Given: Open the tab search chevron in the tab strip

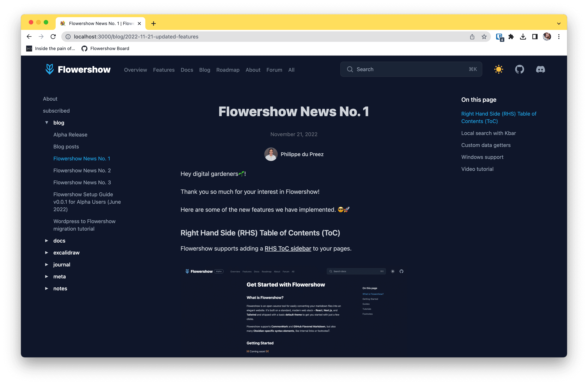Looking at the screenshot, I should click(559, 24).
